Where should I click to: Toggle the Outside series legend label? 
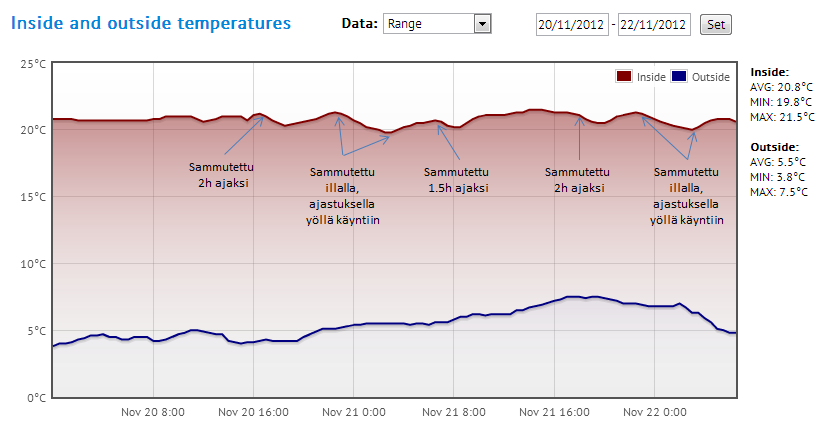pyautogui.click(x=711, y=76)
